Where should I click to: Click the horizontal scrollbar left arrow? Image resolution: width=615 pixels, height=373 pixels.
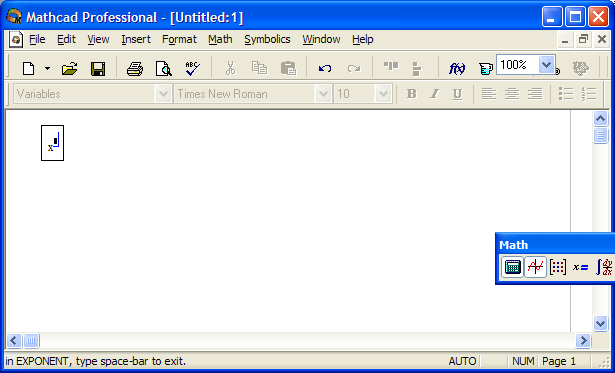pyautogui.click(x=14, y=340)
